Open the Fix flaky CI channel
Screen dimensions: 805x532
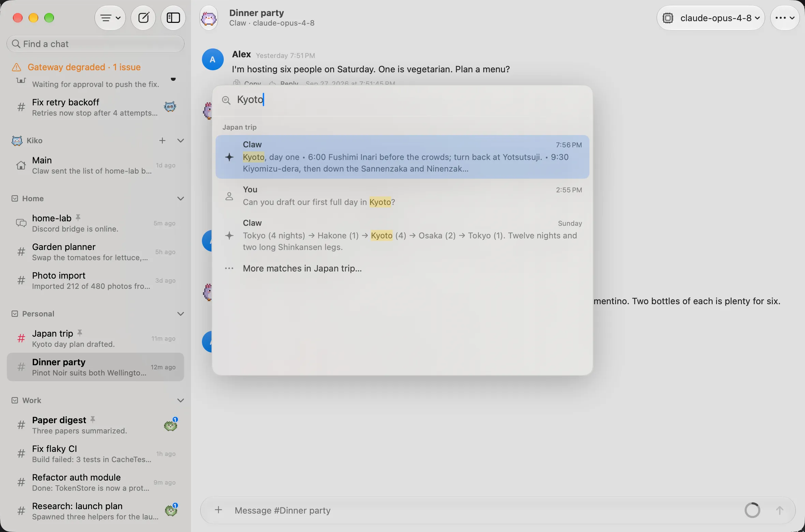coord(96,454)
